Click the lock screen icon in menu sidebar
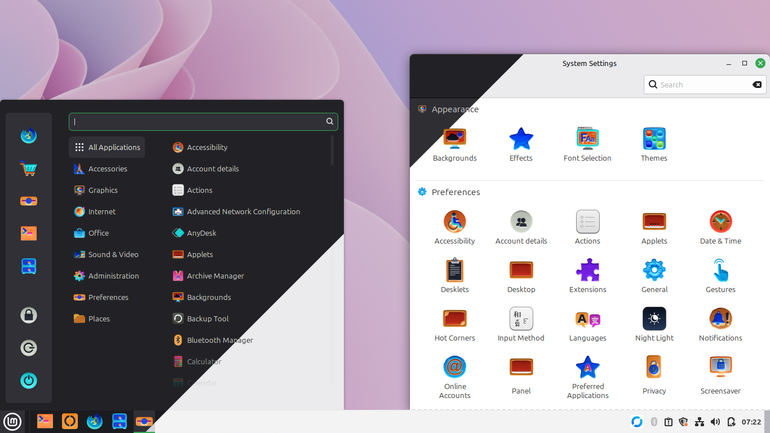This screenshot has height=433, width=770. [x=28, y=315]
